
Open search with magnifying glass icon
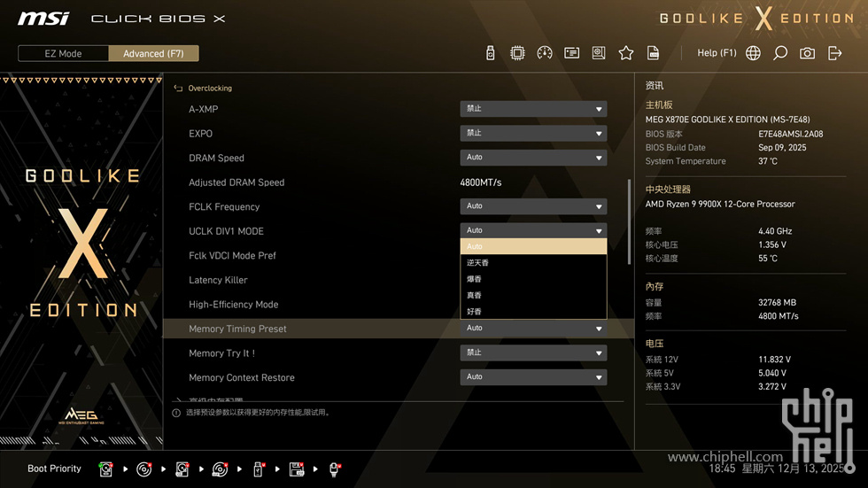click(780, 53)
